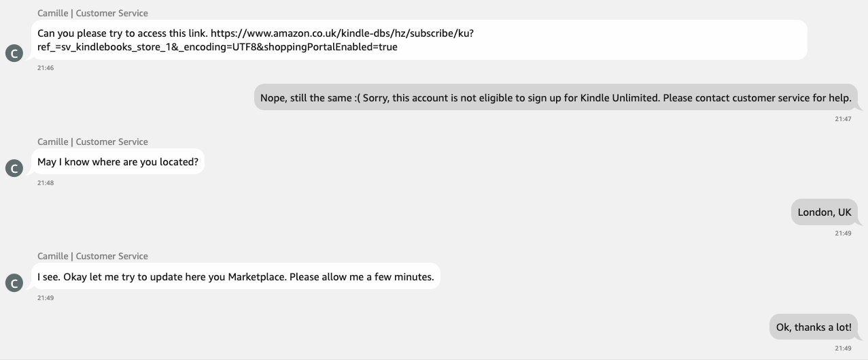The height and width of the screenshot is (360, 868).
Task: Click Camille's avatar beside the link message
Action: click(14, 53)
